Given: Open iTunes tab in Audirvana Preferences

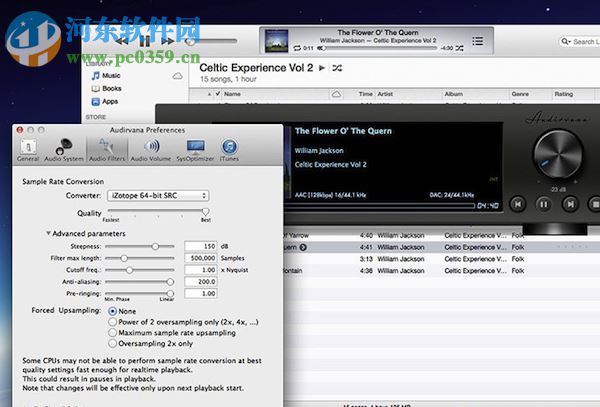Looking at the screenshot, I should click(229, 150).
